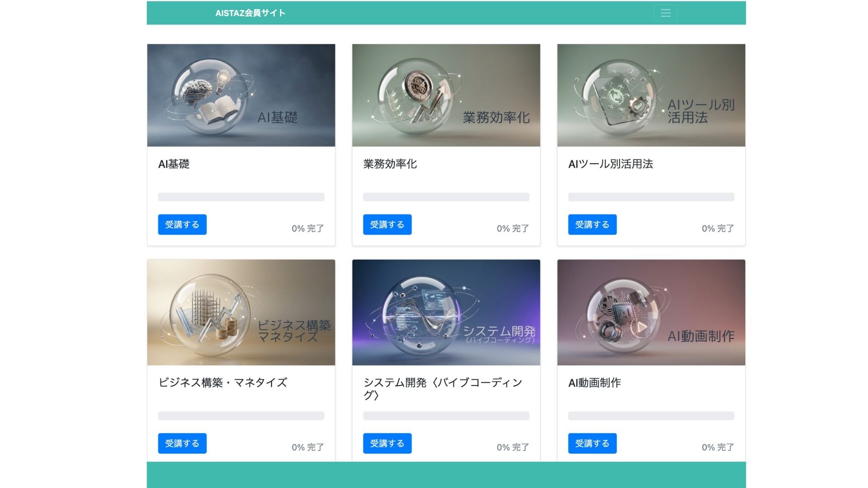Image resolution: width=868 pixels, height=488 pixels.
Task: Click the システム開発〈バイブコーディング〉 card title
Action: pyautogui.click(x=443, y=389)
